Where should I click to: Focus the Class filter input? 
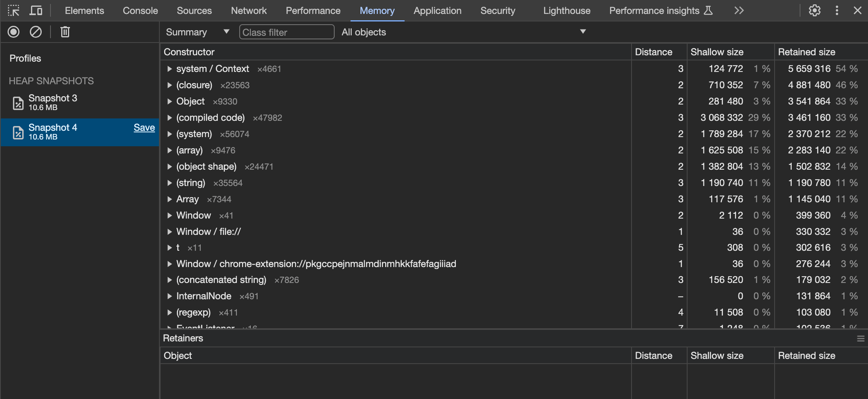pos(287,32)
